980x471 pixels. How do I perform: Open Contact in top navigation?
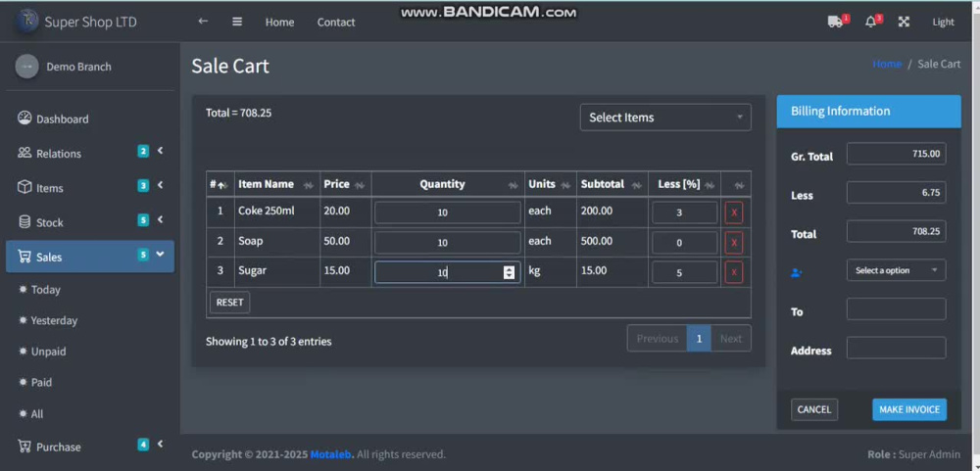tap(335, 22)
